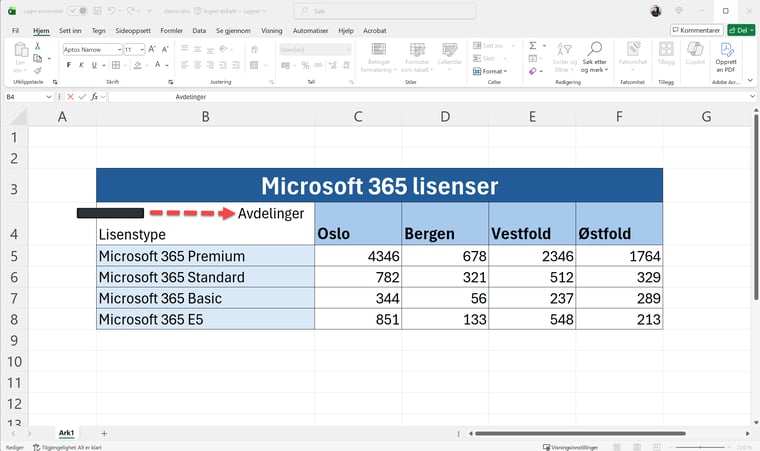Screen dimensions: 760x451
Task: Cancel the entry with the red X
Action: point(70,97)
